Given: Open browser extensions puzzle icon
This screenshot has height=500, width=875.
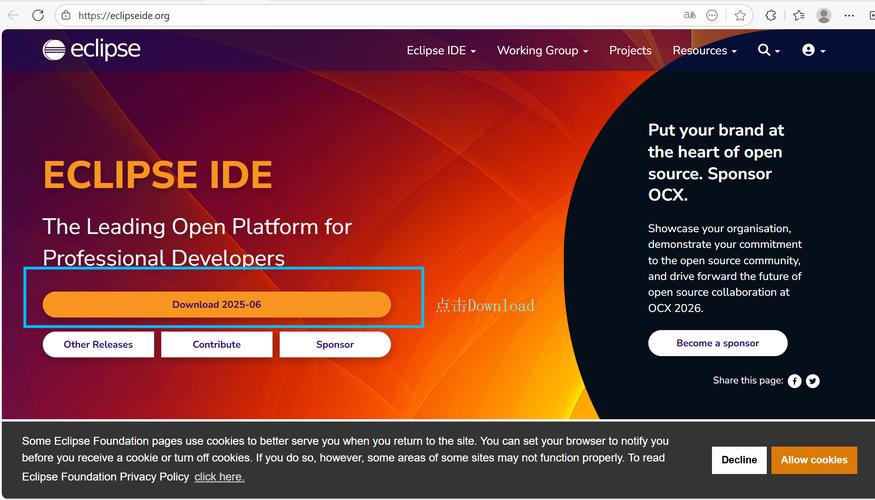Looking at the screenshot, I should coord(771,15).
